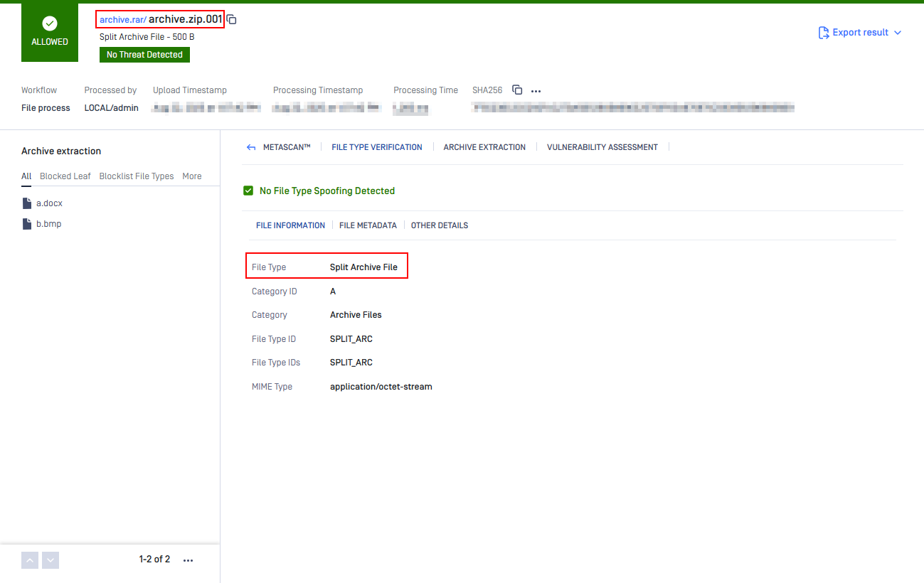924x583 pixels.
Task: Click the File Type ID SPLIT_ARC value
Action: tap(351, 339)
